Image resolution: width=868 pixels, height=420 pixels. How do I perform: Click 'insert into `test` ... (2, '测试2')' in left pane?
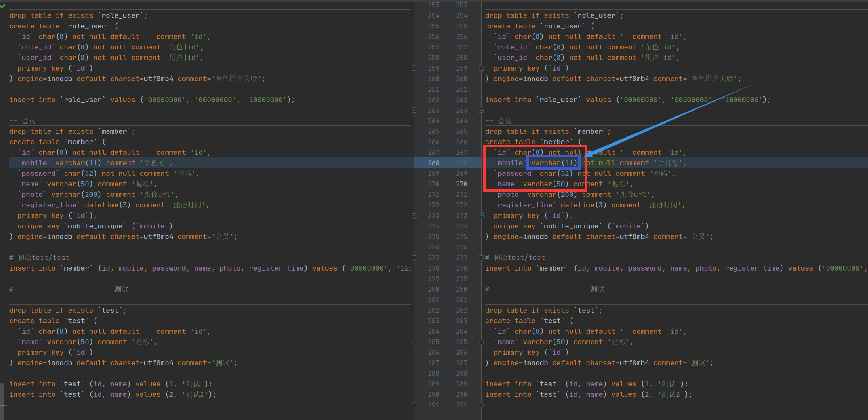[x=113, y=394]
